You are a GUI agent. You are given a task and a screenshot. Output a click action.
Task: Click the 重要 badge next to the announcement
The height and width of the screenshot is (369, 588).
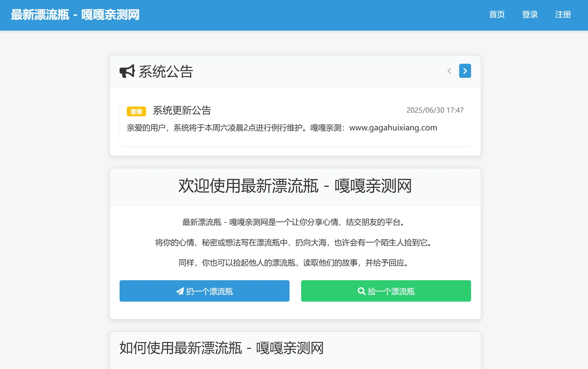coord(136,111)
